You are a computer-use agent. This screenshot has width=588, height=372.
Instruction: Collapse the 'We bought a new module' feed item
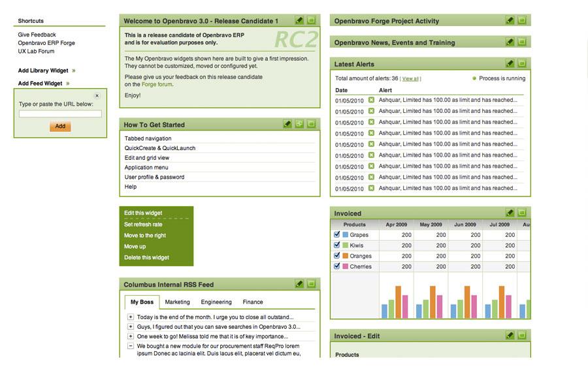tap(131, 346)
